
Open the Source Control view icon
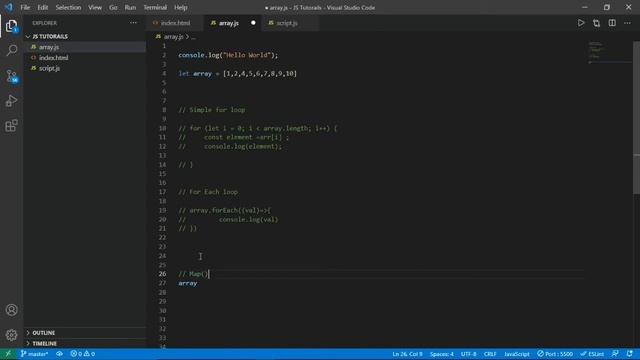(x=11, y=76)
